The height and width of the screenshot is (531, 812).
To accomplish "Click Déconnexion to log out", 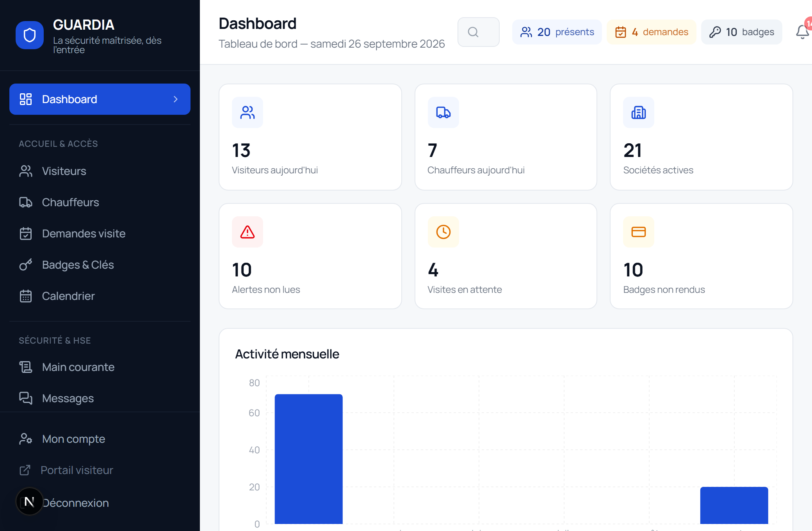I will tap(76, 503).
